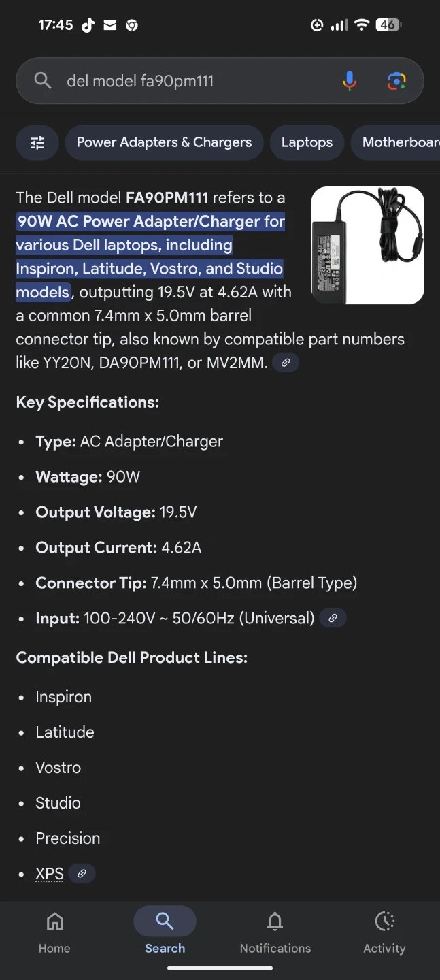
Task: Go to the Home tab
Action: [54, 933]
